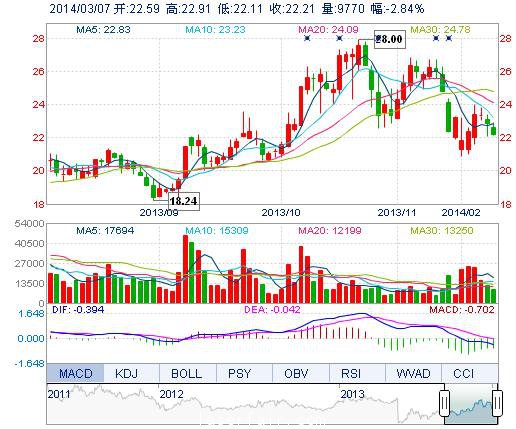The height and width of the screenshot is (429, 516).
Task: Open the WVAD indicator tab
Action: coord(413,373)
